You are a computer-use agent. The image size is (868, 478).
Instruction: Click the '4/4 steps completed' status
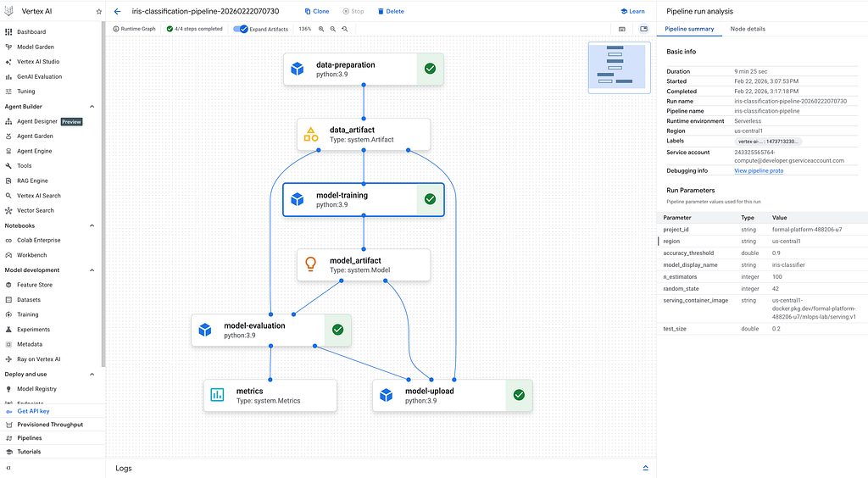click(194, 29)
